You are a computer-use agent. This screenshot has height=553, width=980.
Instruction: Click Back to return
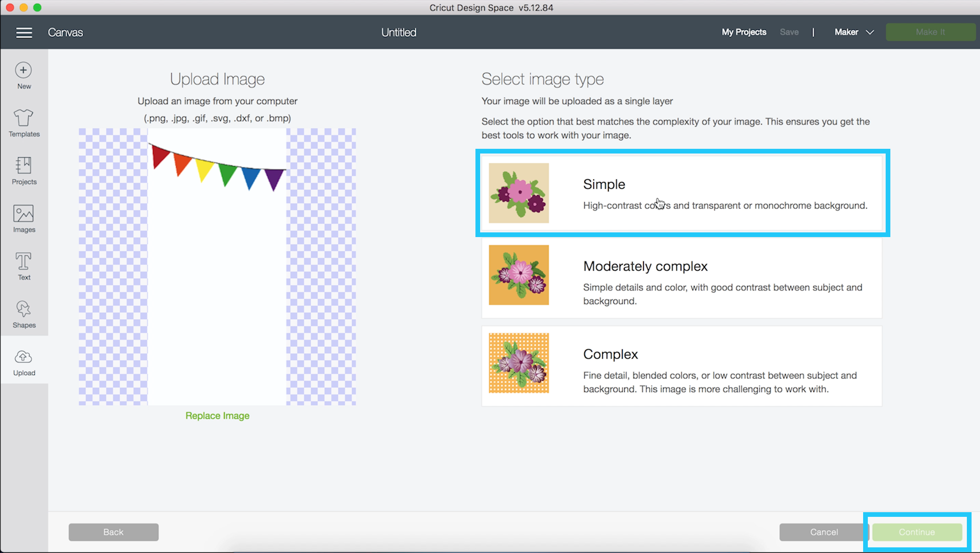(113, 532)
